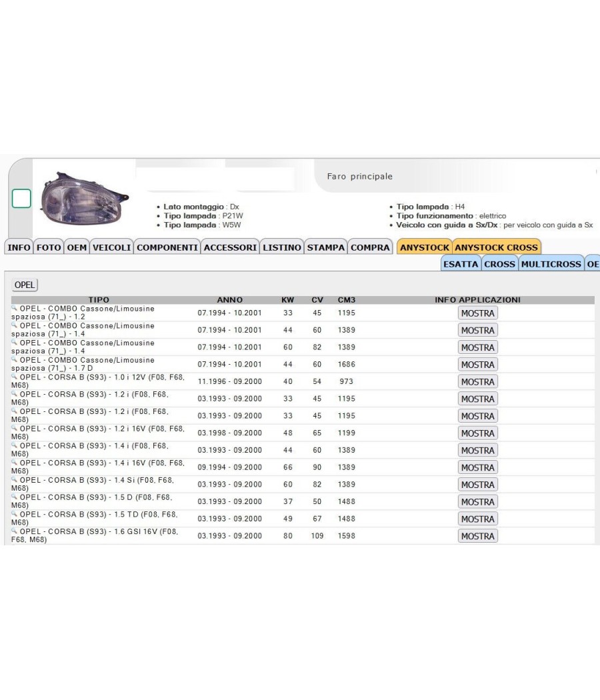This screenshot has width=600, height=700.
Task: Click the OPEL brand filter button
Action: coord(25,285)
